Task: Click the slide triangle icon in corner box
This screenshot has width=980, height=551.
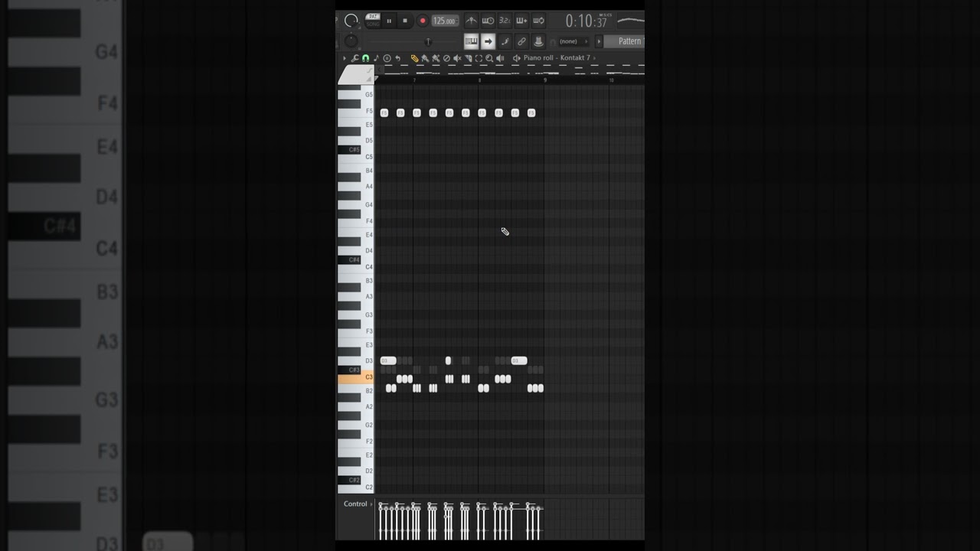Action: [x=370, y=79]
